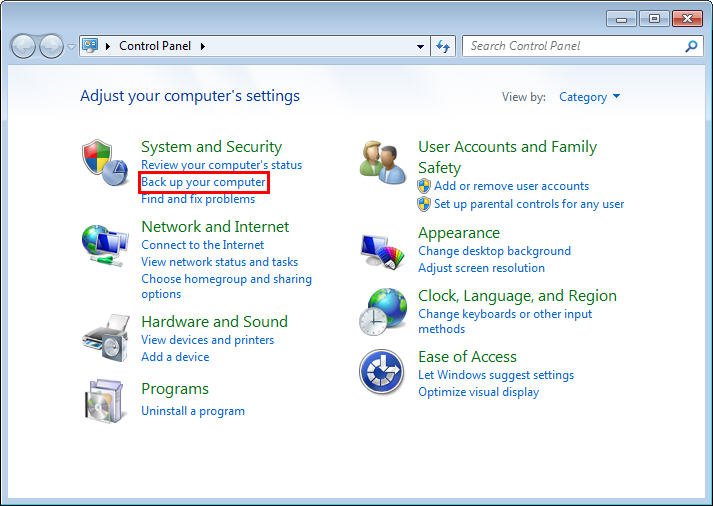Open the Network and Internet heading
Image resolution: width=713 pixels, height=506 pixels.
pyautogui.click(x=215, y=226)
